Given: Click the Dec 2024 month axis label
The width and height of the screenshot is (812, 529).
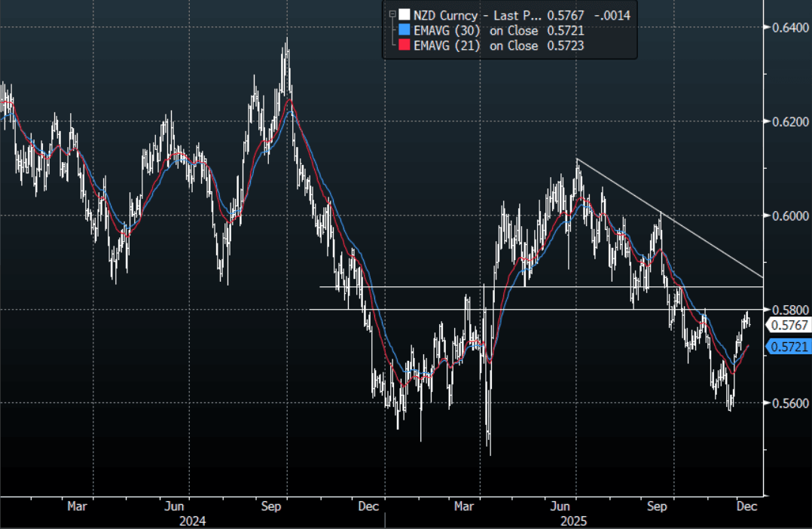Looking at the screenshot, I should [368, 506].
